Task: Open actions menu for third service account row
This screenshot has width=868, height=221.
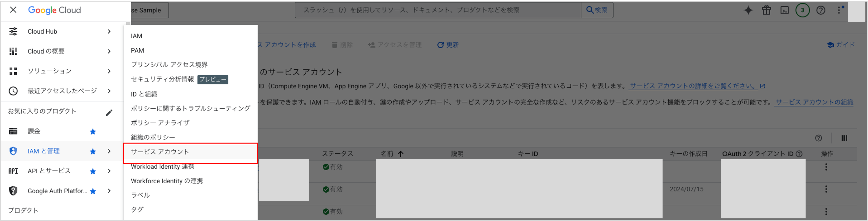Action: (x=826, y=212)
